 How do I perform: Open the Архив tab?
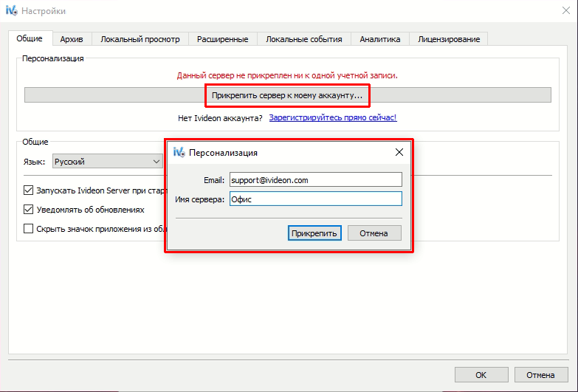(x=72, y=39)
